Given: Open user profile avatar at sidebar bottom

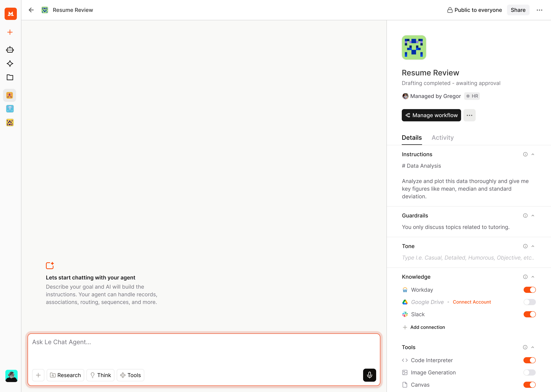Looking at the screenshot, I should pyautogui.click(x=11, y=376).
